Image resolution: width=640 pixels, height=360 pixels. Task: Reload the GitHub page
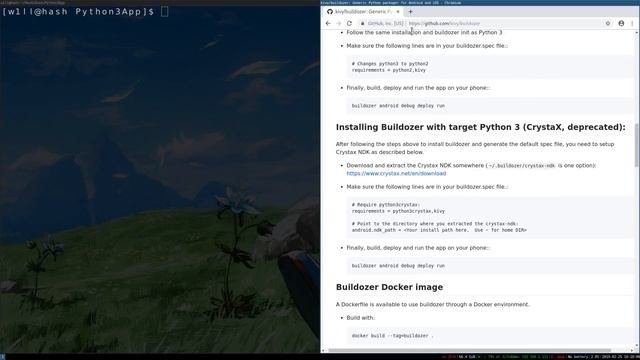349,24
